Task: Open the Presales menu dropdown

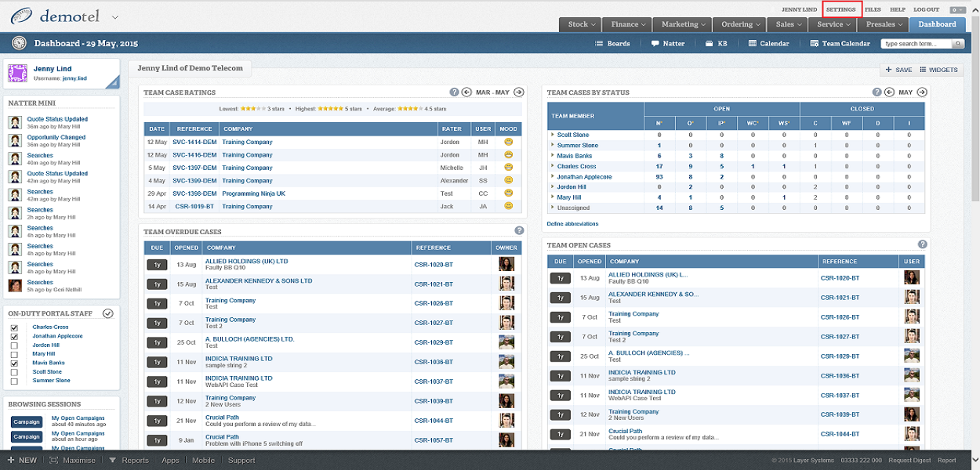Action: click(883, 24)
